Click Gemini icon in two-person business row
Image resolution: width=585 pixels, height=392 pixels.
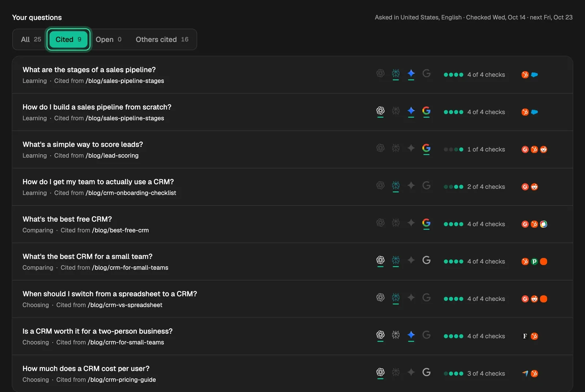coord(411,335)
